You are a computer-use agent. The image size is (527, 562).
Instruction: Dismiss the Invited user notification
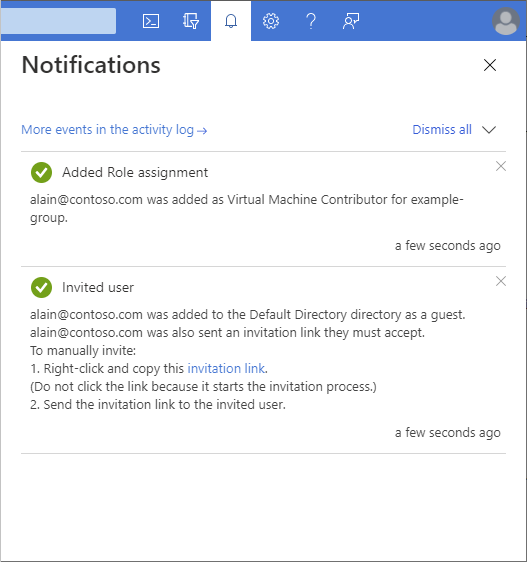click(501, 281)
